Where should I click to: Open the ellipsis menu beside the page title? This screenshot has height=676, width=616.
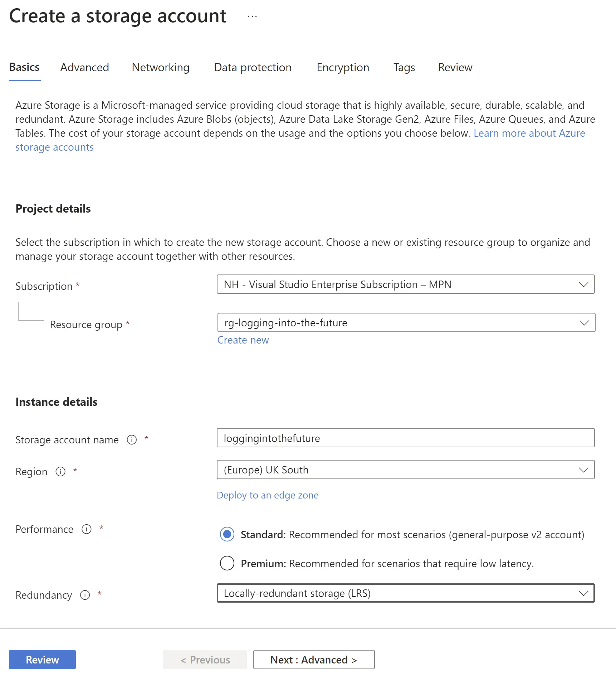tap(252, 16)
